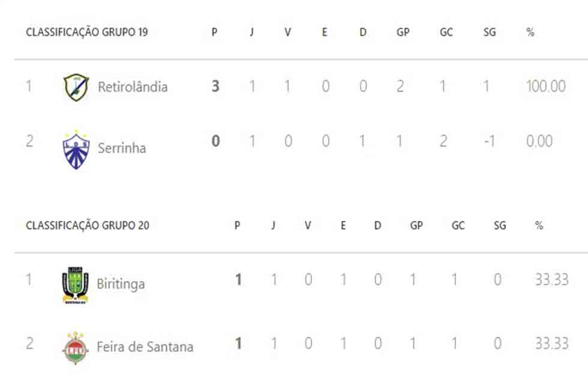Open the Retirolândia team link

click(x=133, y=87)
